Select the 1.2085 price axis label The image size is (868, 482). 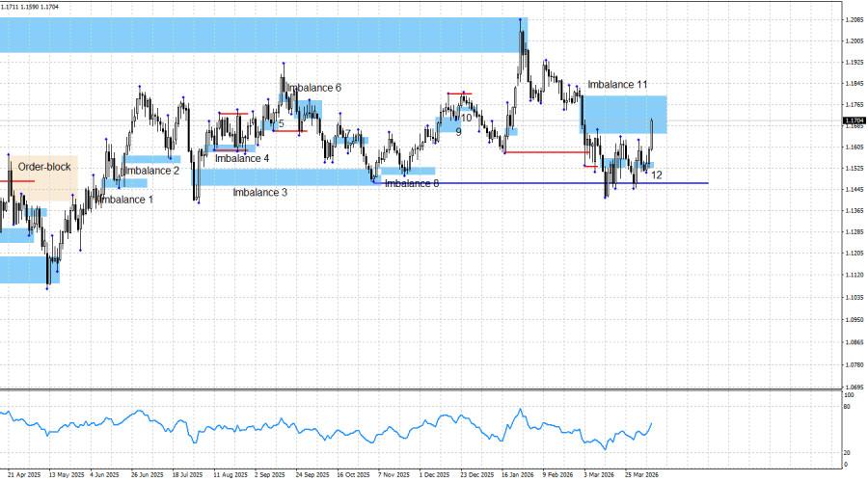click(x=854, y=20)
